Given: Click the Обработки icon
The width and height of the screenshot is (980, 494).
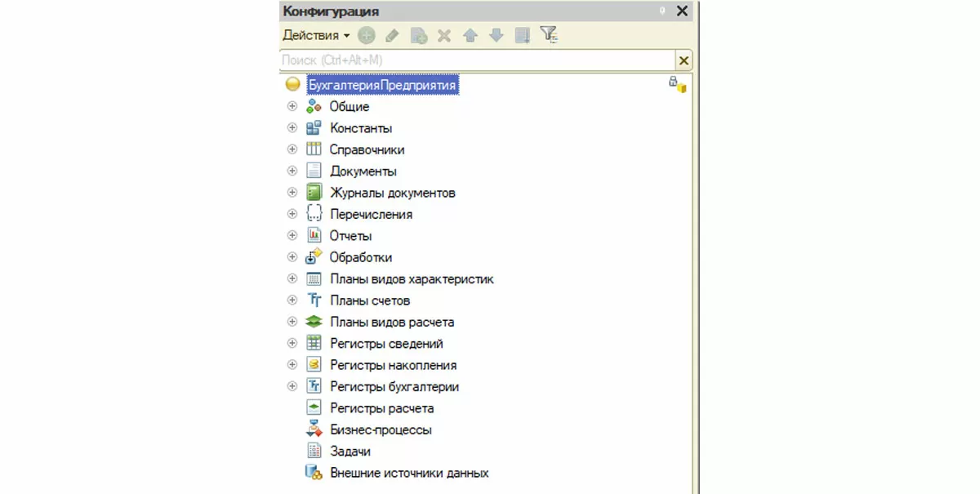Looking at the screenshot, I should click(x=314, y=256).
